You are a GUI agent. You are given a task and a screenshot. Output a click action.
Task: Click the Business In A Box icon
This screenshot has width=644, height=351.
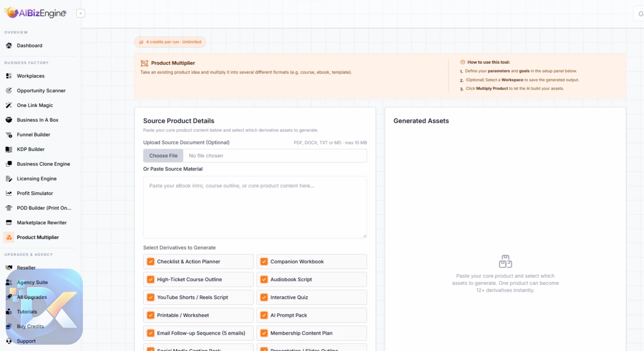tap(9, 120)
